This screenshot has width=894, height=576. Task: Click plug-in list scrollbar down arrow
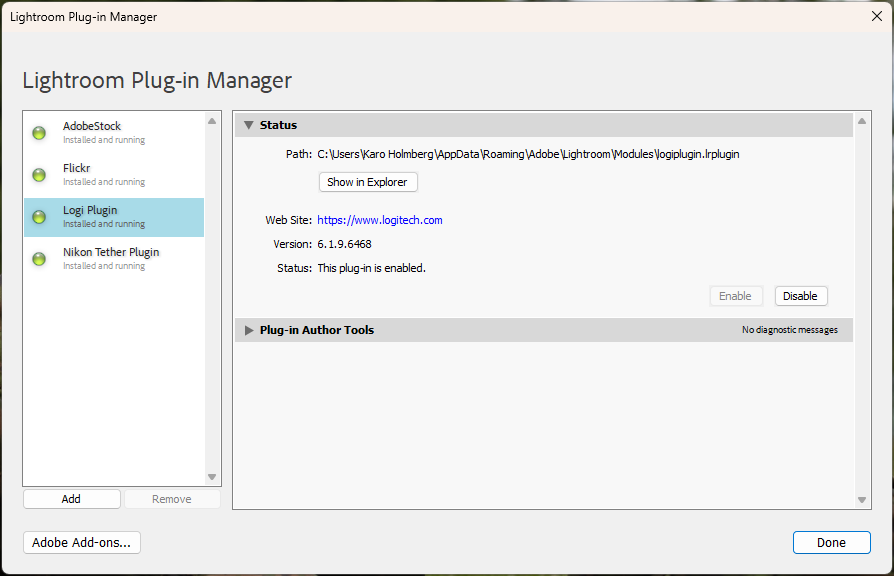212,477
